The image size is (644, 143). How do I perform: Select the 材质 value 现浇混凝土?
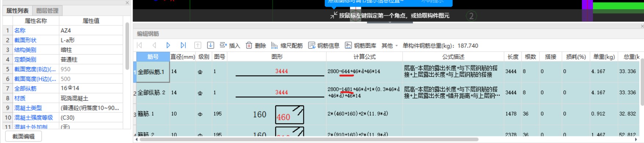pos(91,98)
